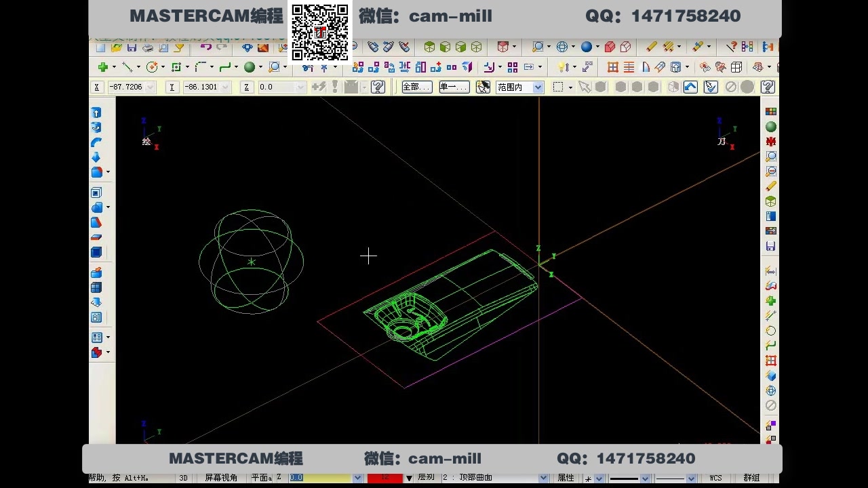Select the pencil sketch tool icon on right toolbar
This screenshot has height=488, width=868.
tap(770, 186)
